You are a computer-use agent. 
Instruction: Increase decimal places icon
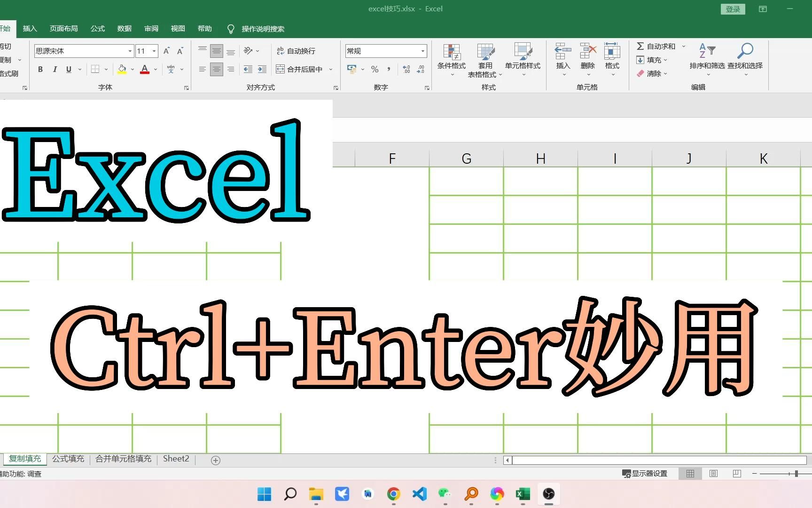pyautogui.click(x=406, y=69)
